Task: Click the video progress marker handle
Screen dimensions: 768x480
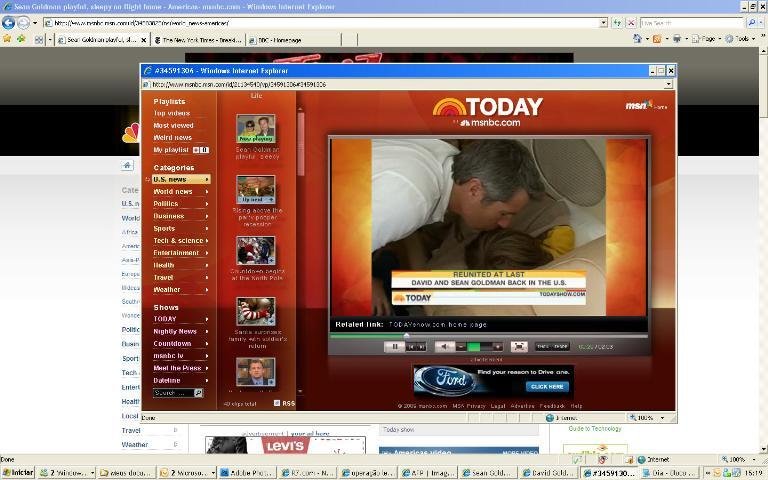Action: click(x=407, y=336)
